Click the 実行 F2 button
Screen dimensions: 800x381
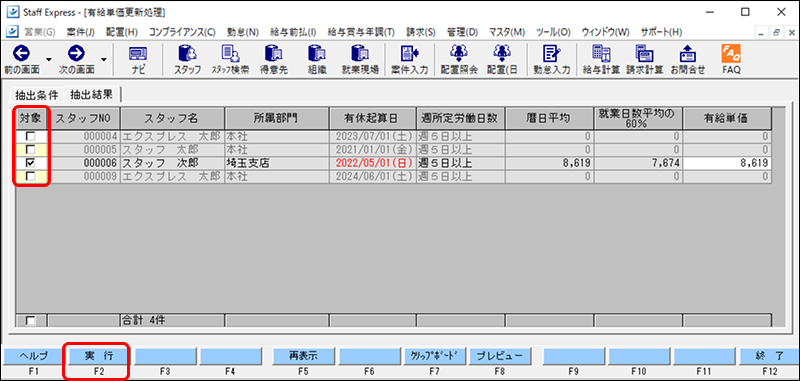98,356
